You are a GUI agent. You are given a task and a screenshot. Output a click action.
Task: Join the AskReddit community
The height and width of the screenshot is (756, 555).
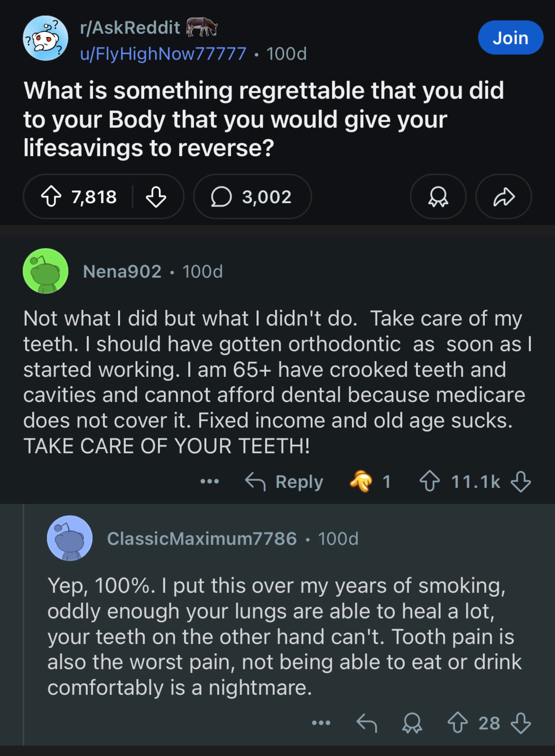(510, 38)
